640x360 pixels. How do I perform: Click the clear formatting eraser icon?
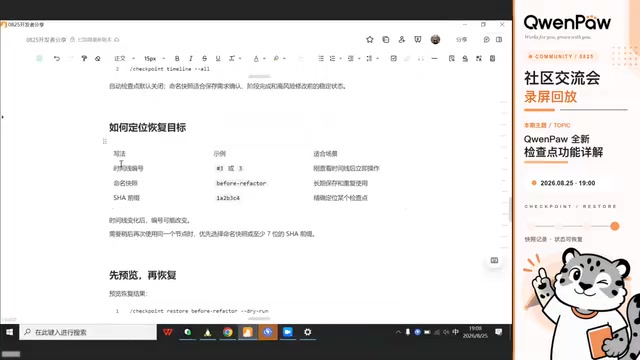click(98, 59)
